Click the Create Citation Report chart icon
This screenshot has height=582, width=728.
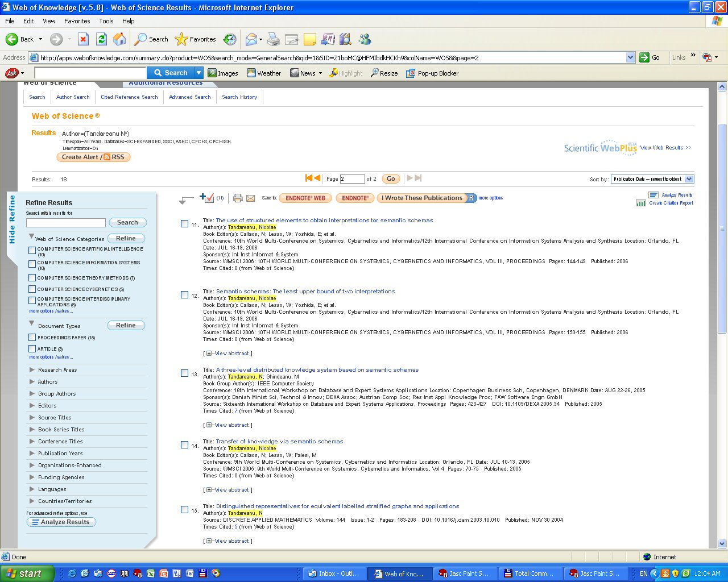click(x=641, y=203)
